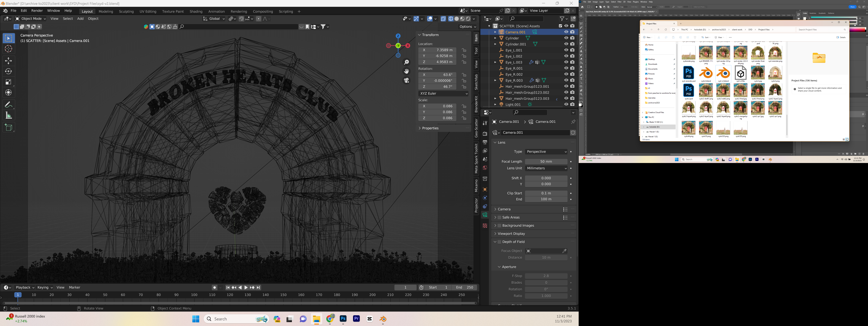Enable the Depth of Field checkbox

499,242
